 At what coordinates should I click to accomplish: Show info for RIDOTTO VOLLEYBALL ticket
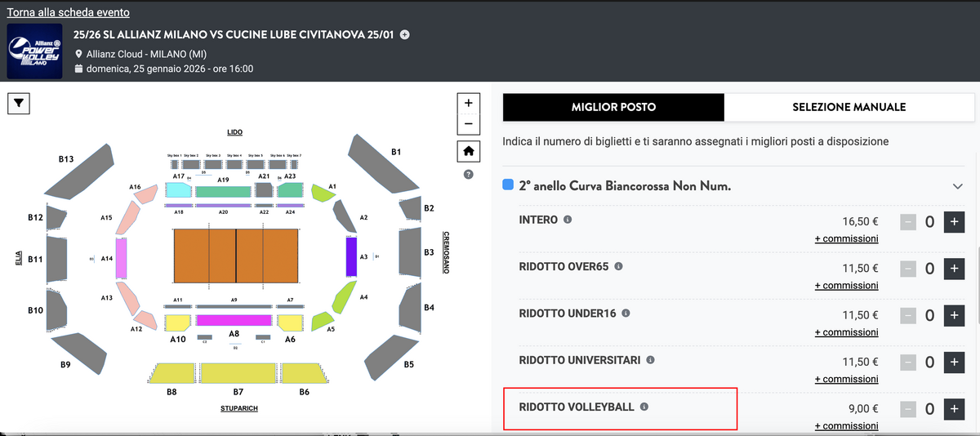click(x=644, y=407)
